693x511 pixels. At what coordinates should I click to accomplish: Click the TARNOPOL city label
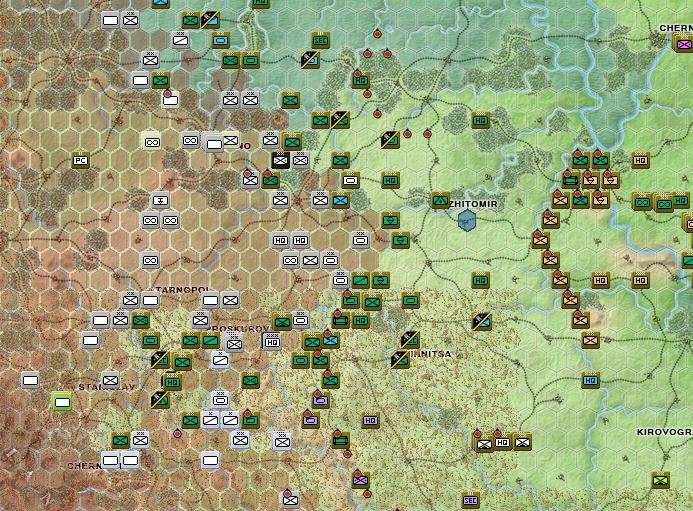click(x=182, y=290)
